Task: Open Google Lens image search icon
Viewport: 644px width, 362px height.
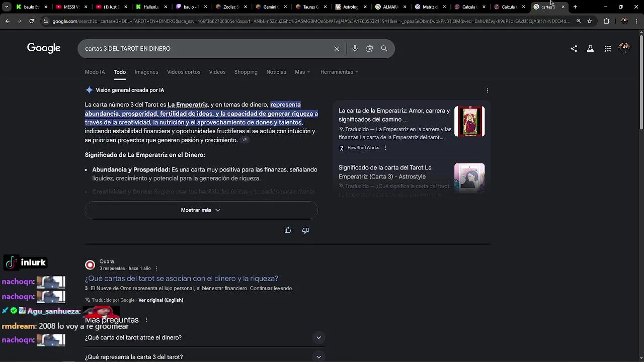Action: 370,49
